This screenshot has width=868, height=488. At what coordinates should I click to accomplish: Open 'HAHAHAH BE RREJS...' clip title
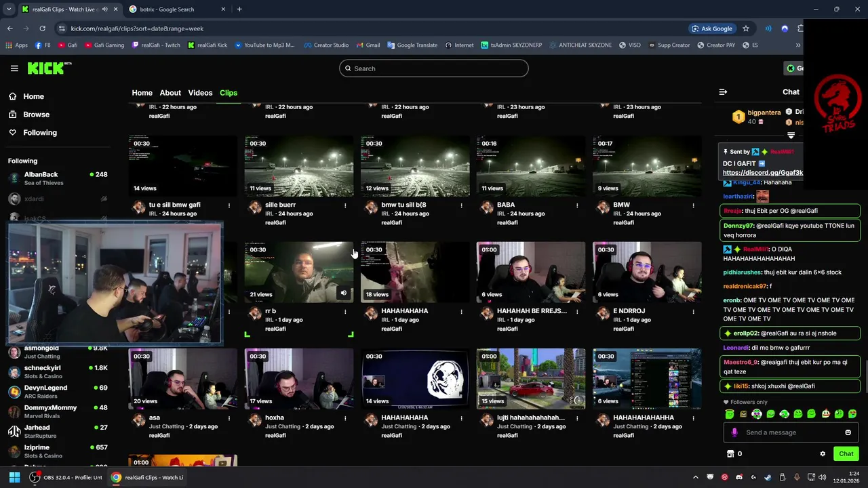click(x=532, y=311)
